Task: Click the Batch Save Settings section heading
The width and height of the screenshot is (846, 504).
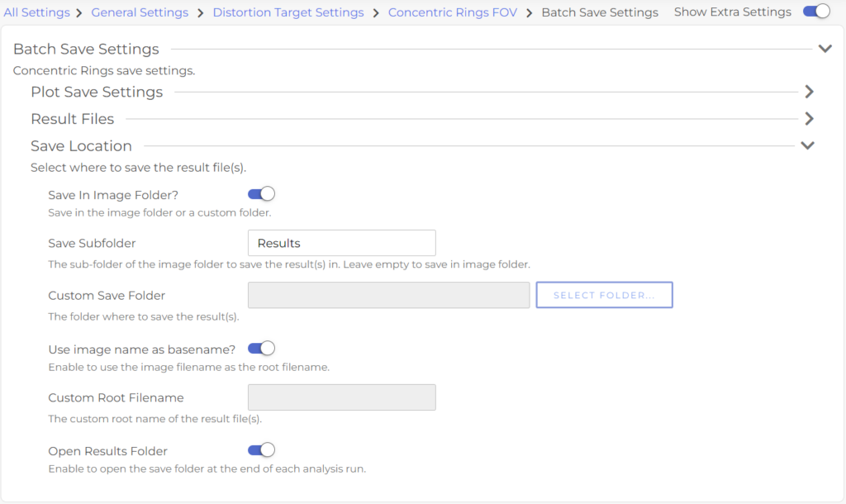Action: 86,49
